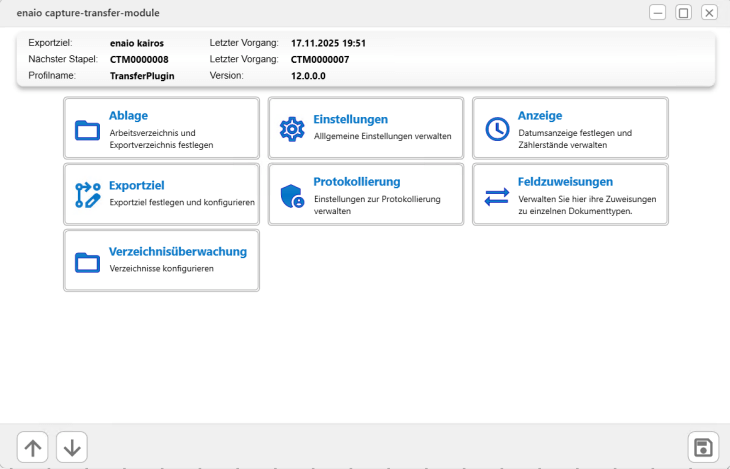Click the date '17.11.2025 19:51'
The image size is (730, 469).
point(328,43)
